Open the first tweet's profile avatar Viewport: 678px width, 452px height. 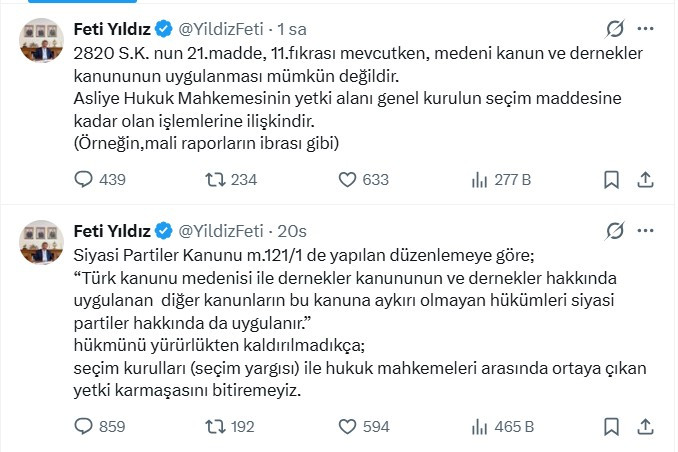[42, 40]
